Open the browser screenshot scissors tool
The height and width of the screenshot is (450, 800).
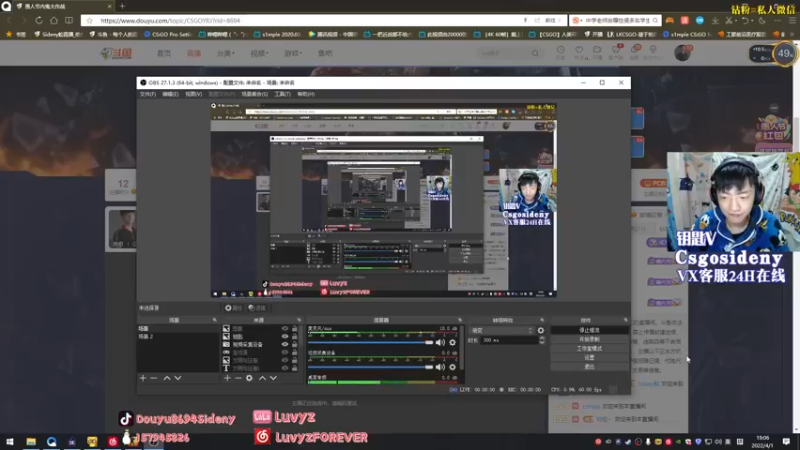730,20
